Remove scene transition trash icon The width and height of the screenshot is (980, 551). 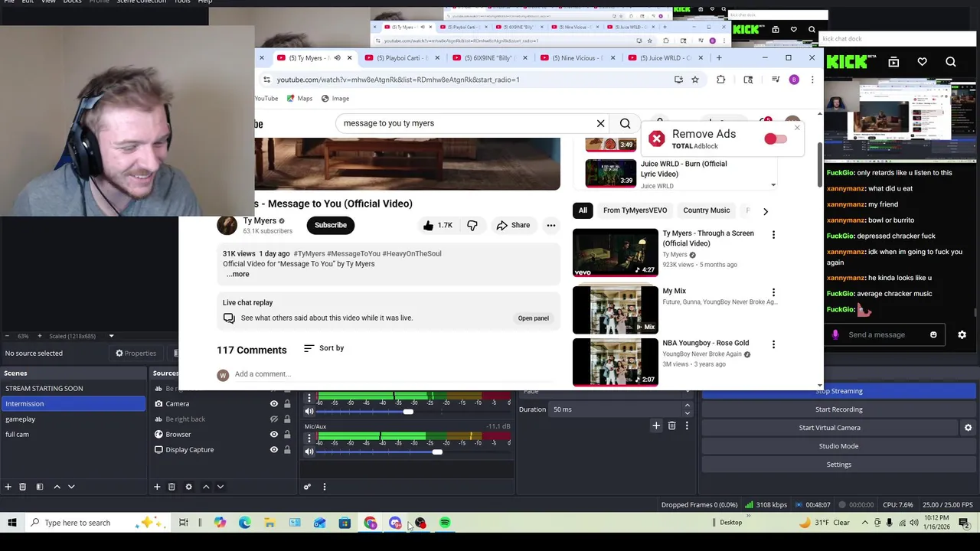tap(671, 425)
